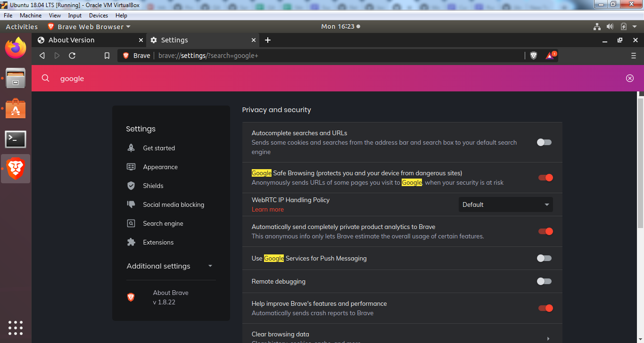Image resolution: width=644 pixels, height=343 pixels.
Task: Switch to the About Version tab
Action: pyautogui.click(x=91, y=40)
